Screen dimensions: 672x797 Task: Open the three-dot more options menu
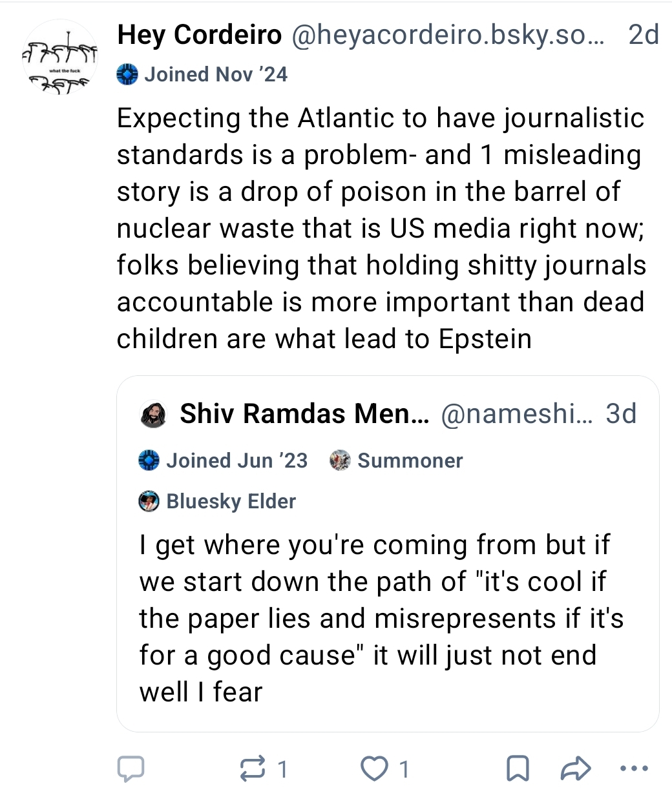point(633,769)
